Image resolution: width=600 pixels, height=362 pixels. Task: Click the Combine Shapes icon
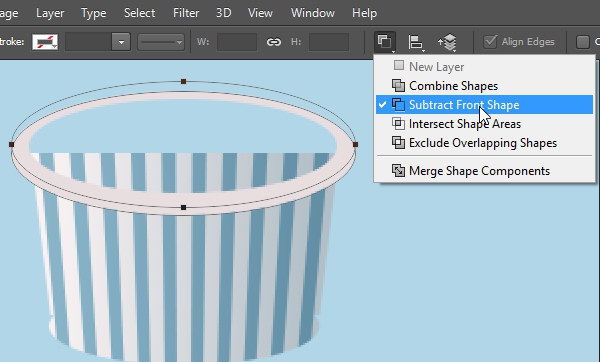point(398,86)
